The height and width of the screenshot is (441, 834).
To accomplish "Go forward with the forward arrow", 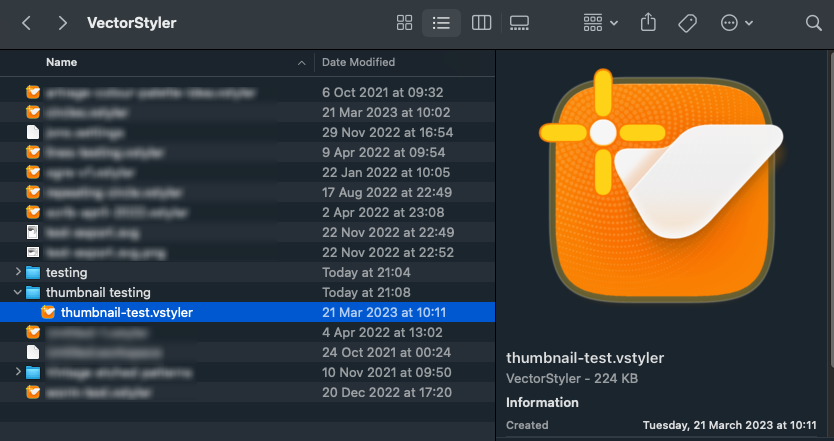I will tap(63, 22).
